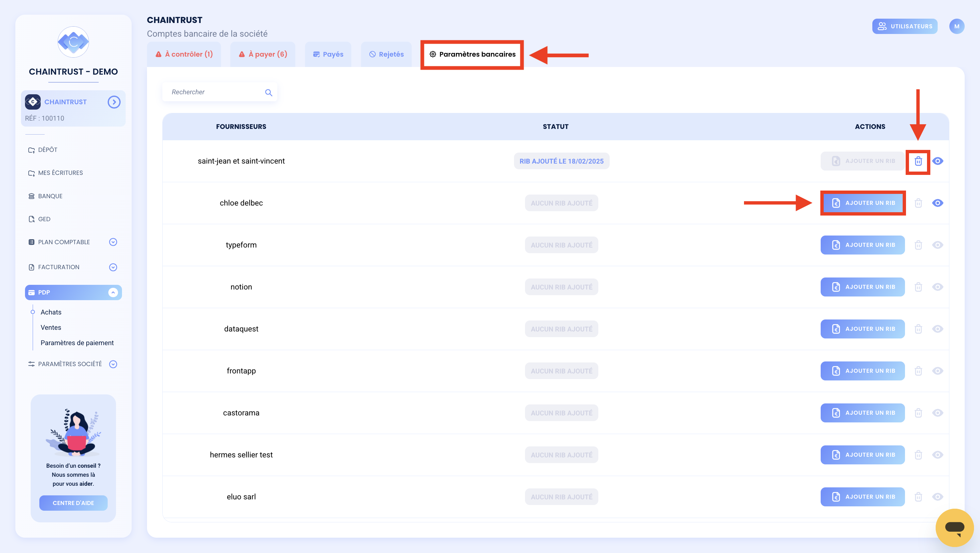980x553 pixels.
Task: Click supplier name eluo sarl
Action: [241, 497]
